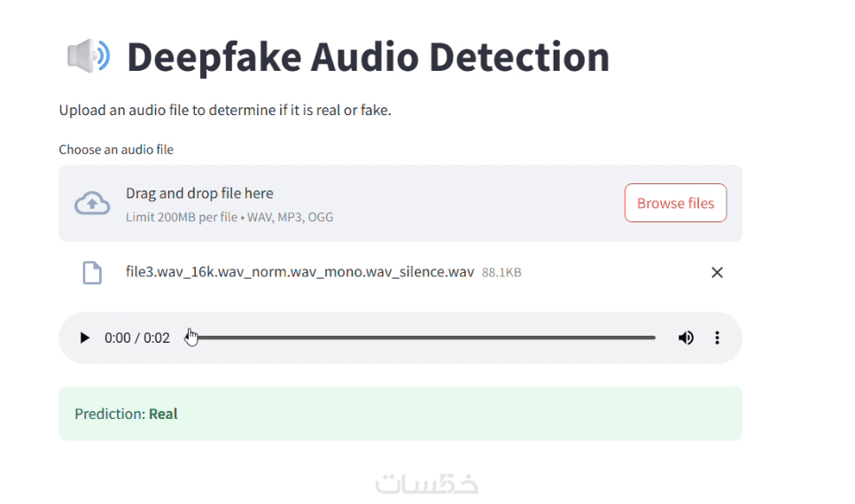Click the speaker emoji beside the title
This screenshot has height=504, width=855.
pyautogui.click(x=88, y=56)
